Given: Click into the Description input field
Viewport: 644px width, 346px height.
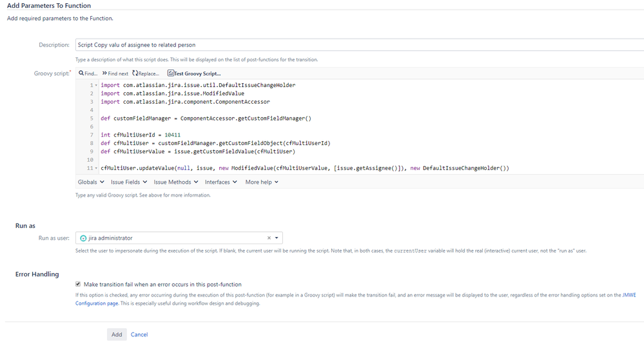Looking at the screenshot, I should pyautogui.click(x=359, y=44).
